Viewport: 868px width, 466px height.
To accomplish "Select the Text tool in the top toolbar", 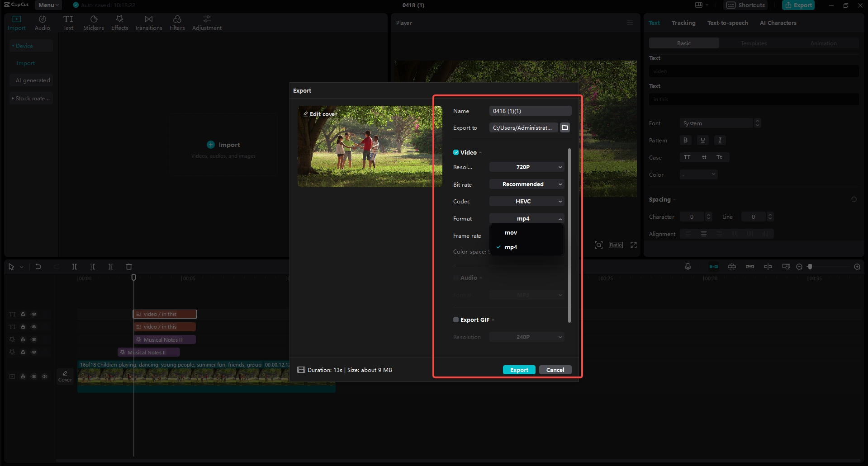I will (x=68, y=22).
